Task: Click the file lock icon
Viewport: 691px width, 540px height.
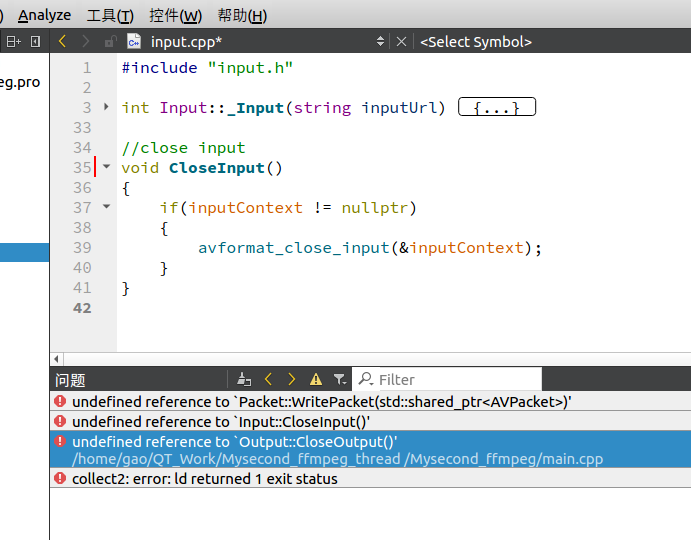Action: click(110, 42)
